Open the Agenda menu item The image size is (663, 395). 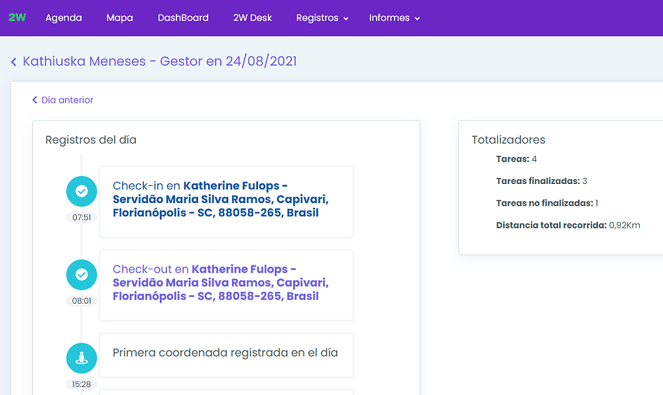(x=63, y=18)
